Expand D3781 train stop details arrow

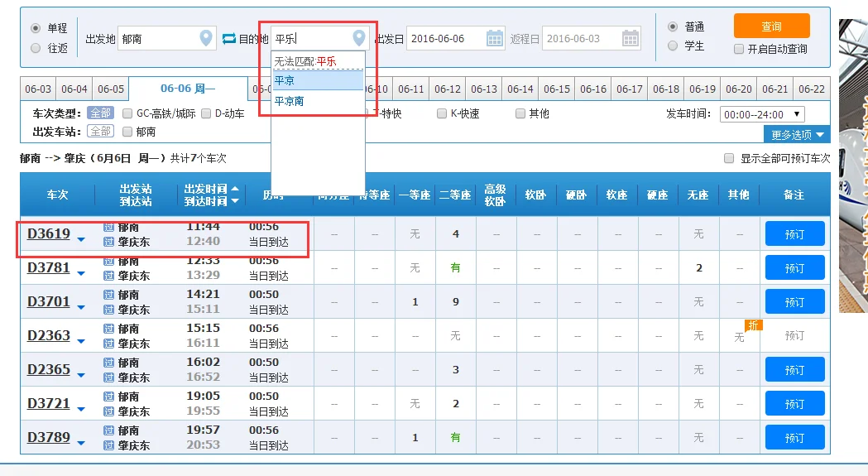click(x=81, y=273)
